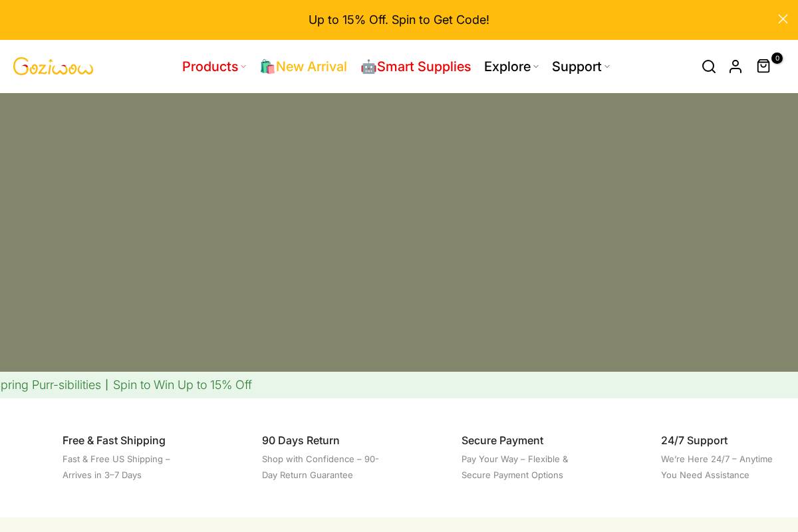Select New Arrival in the navigation
The image size is (798, 532).
[311, 66]
